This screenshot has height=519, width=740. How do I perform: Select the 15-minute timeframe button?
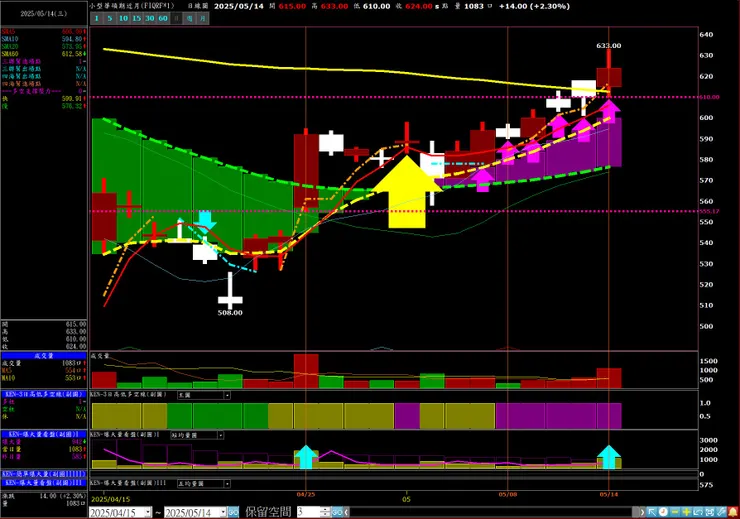coord(136,18)
